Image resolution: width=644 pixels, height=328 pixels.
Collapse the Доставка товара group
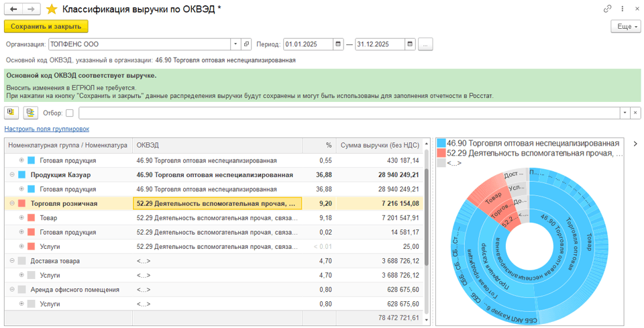(x=13, y=261)
